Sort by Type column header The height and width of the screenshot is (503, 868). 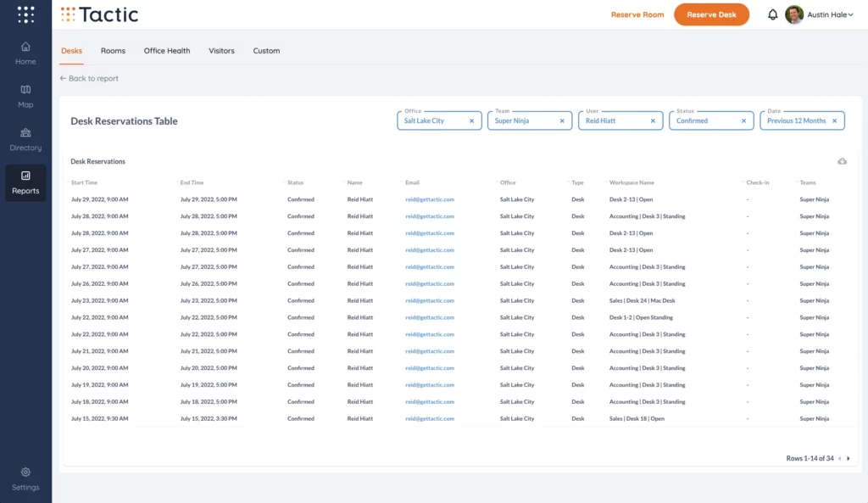(x=577, y=182)
